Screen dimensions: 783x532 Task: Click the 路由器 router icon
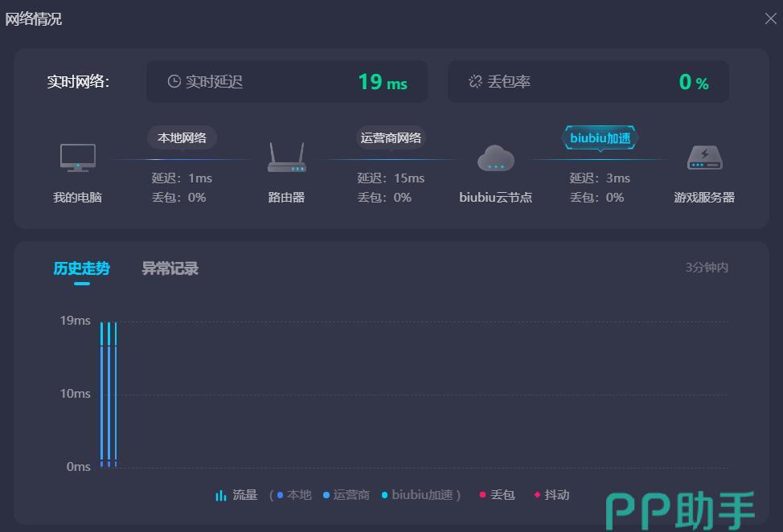click(x=287, y=158)
